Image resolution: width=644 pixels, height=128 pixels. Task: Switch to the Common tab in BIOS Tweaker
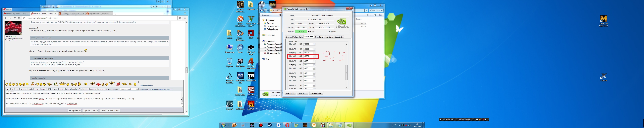point(289,37)
